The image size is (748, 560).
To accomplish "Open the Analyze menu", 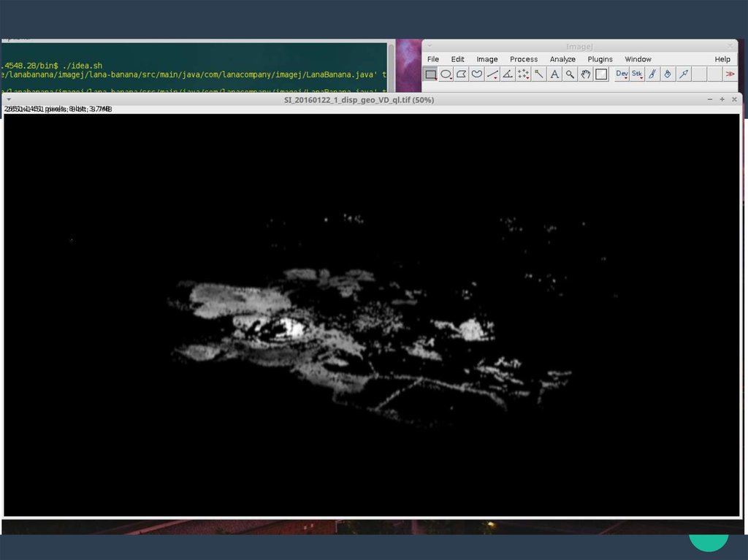I will pos(562,59).
